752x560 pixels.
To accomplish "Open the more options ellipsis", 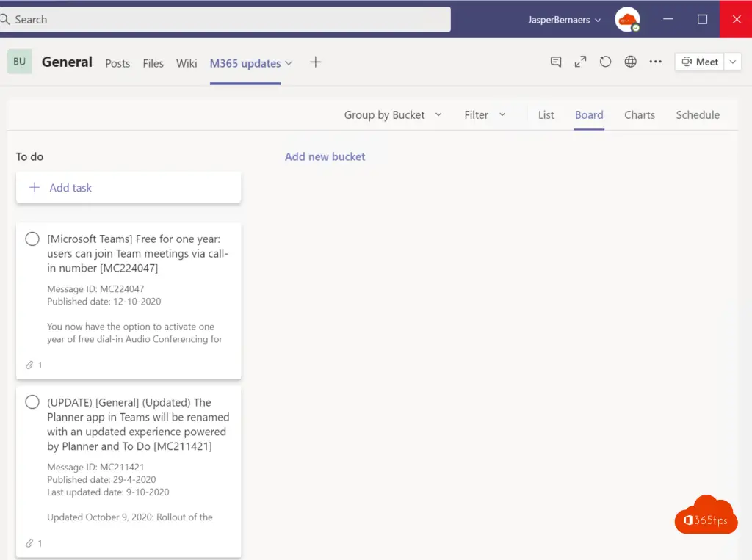I will pyautogui.click(x=655, y=62).
